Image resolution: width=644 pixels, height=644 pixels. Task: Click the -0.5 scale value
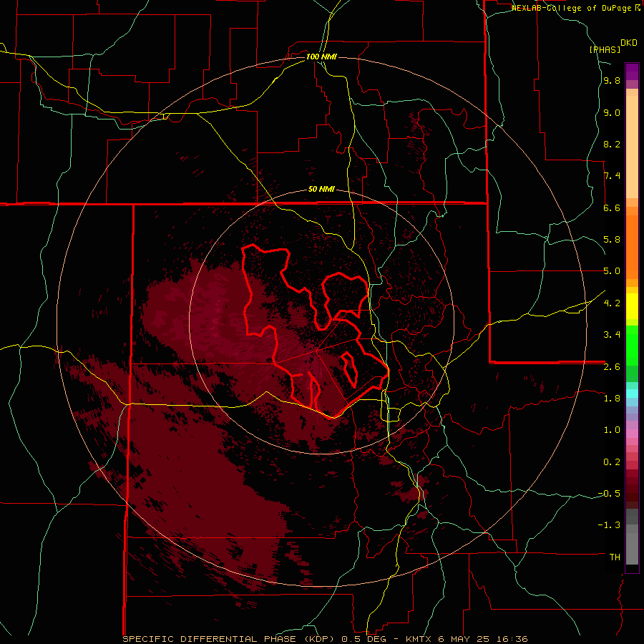[x=609, y=494]
